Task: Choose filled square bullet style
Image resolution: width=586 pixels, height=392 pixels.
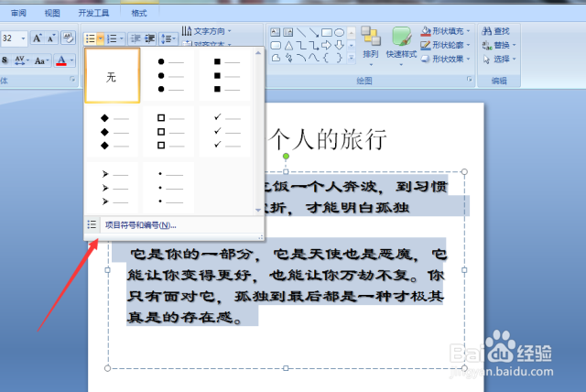Action: (224, 75)
